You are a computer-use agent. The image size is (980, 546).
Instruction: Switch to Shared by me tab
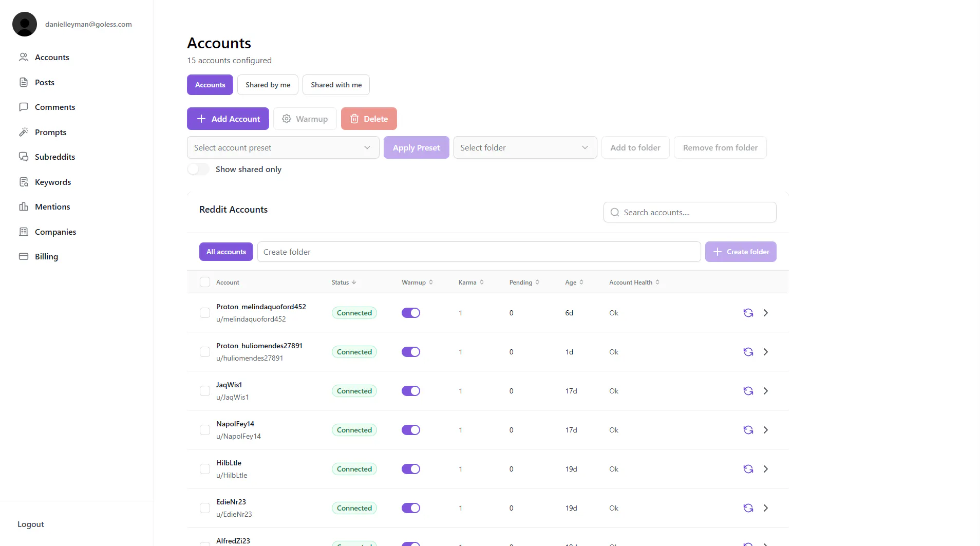268,85
